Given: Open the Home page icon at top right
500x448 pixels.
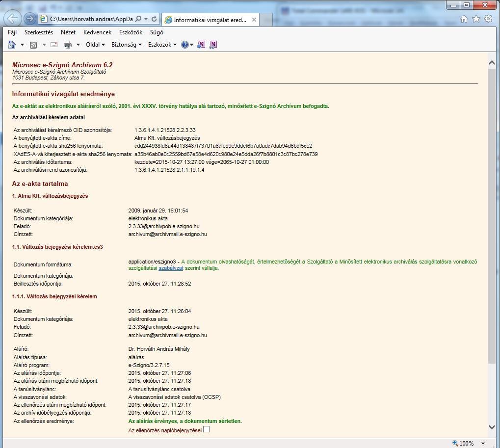Looking at the screenshot, I should [x=464, y=19].
